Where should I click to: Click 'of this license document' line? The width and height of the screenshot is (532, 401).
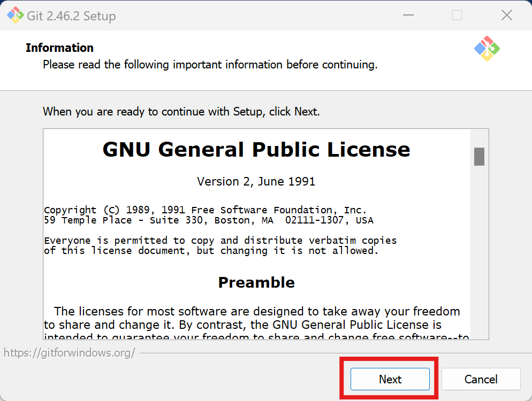pos(211,251)
